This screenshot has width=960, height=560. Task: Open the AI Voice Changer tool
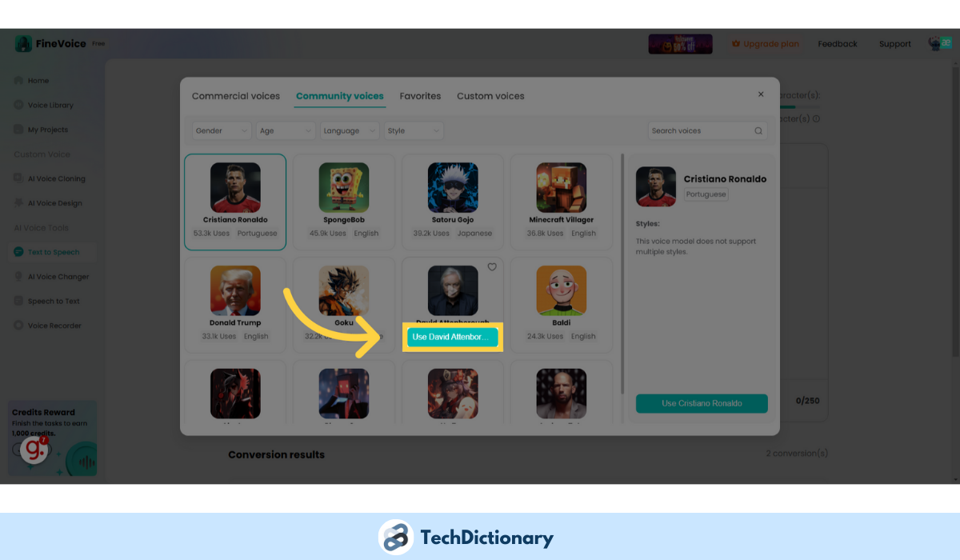[52, 277]
